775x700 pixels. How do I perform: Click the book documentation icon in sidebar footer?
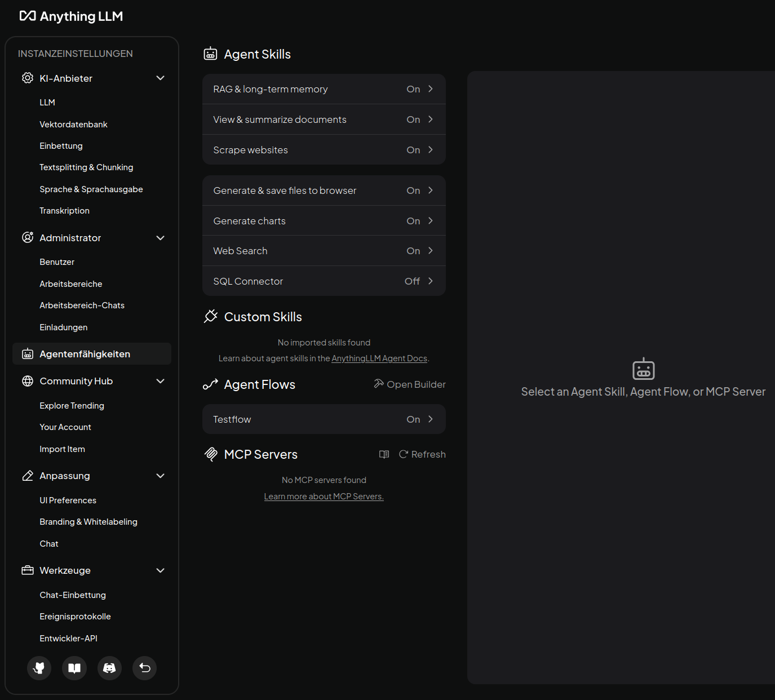tap(74, 668)
